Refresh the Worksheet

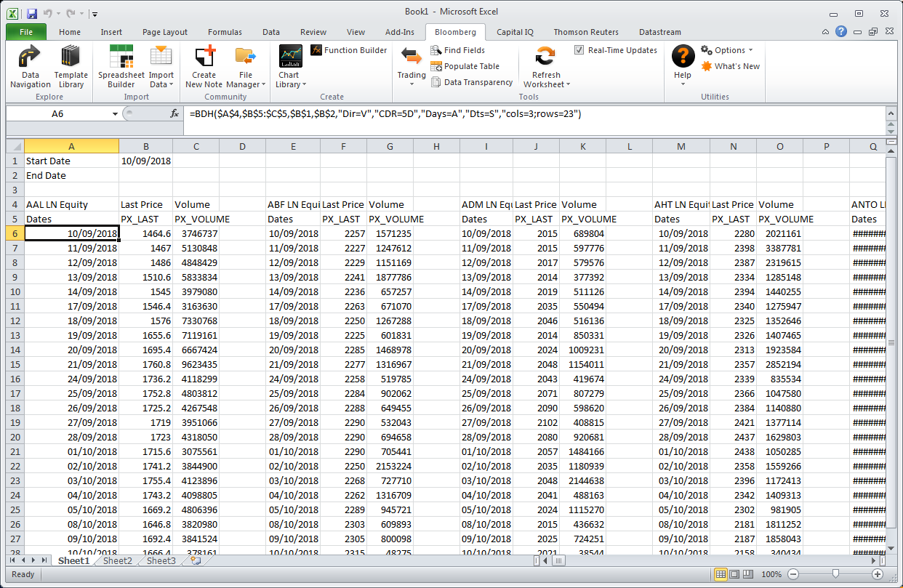coord(546,66)
